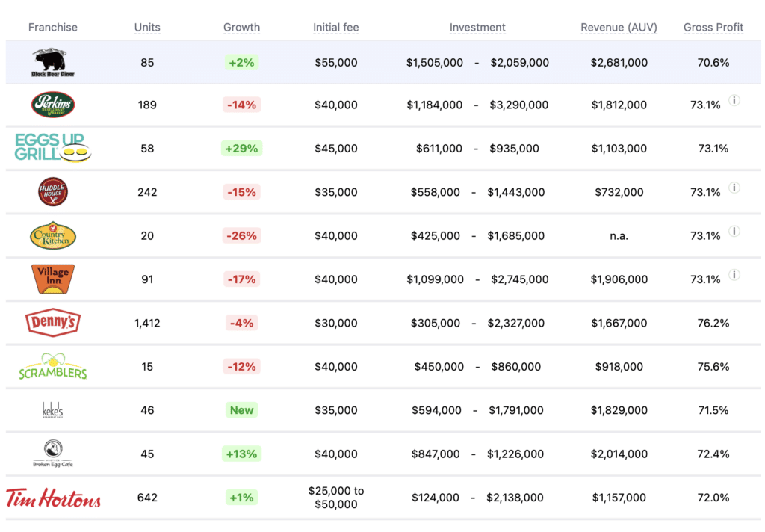765x532 pixels.
Task: Sort by Growth column header
Action: 241,28
